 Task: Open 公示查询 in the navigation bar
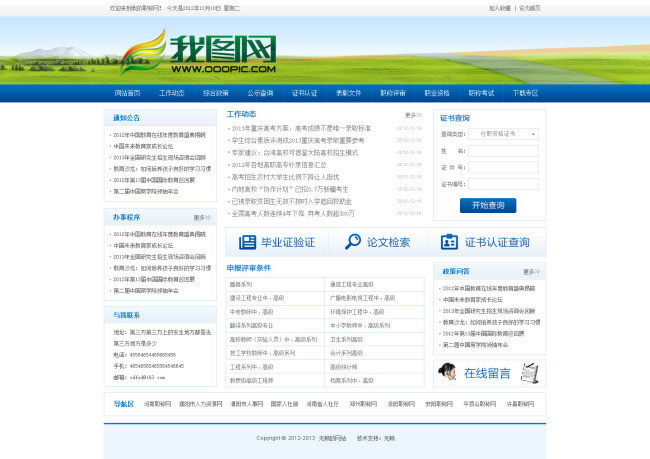click(260, 93)
